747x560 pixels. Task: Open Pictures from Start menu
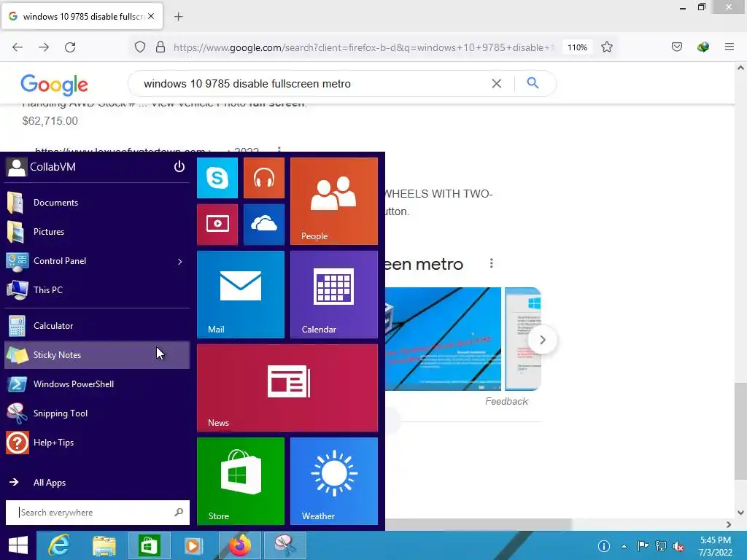point(97,232)
